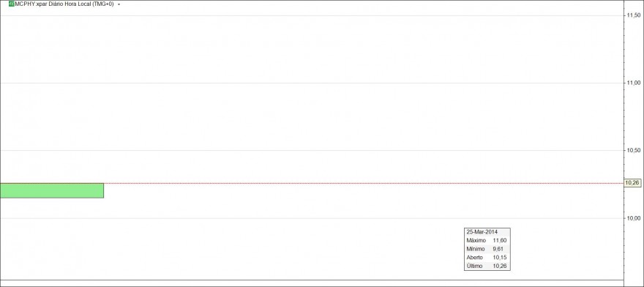Click the Último row in the tooltip
This screenshot has width=644, height=287.
coord(487,266)
